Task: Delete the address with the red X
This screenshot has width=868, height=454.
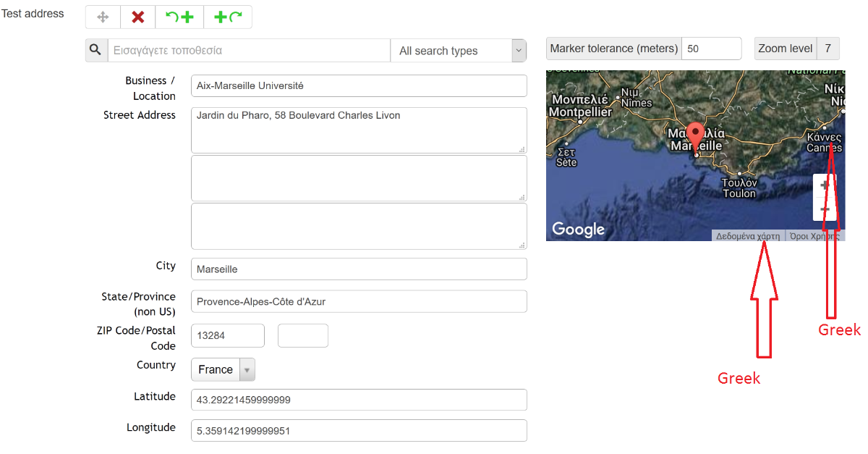Action: point(138,17)
